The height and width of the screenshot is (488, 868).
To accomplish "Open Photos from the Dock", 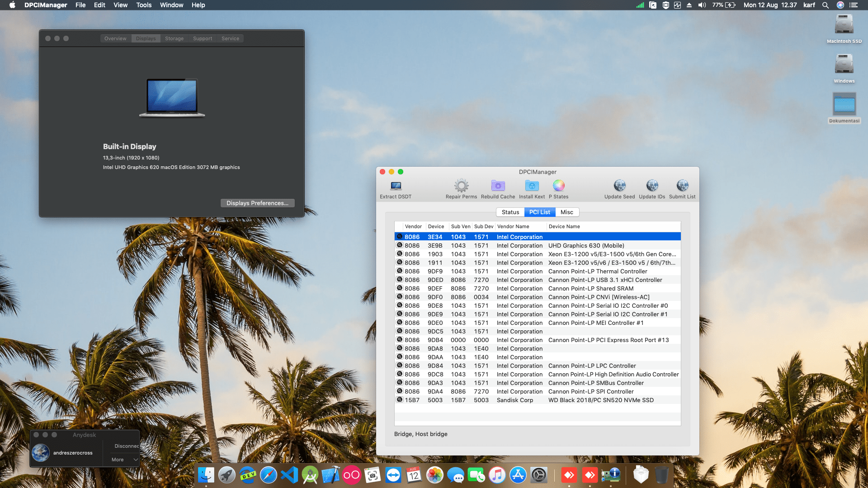I will (x=435, y=475).
